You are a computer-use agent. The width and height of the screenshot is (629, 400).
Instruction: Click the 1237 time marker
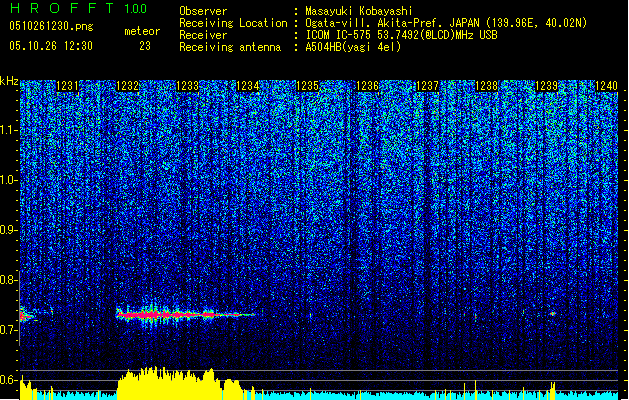427,86
